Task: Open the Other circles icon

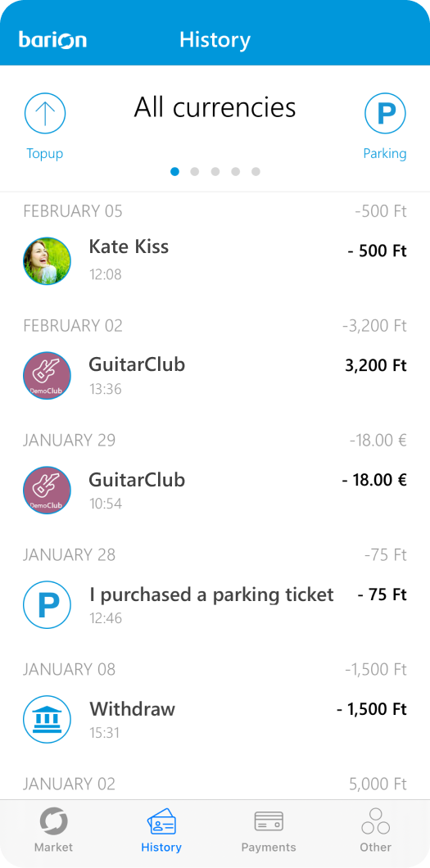Action: 376,821
